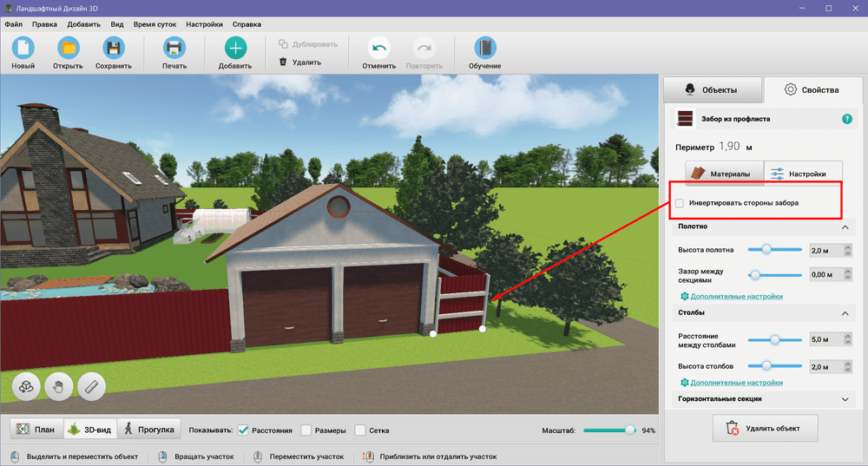Click the Print icon in the toolbar

(x=174, y=49)
